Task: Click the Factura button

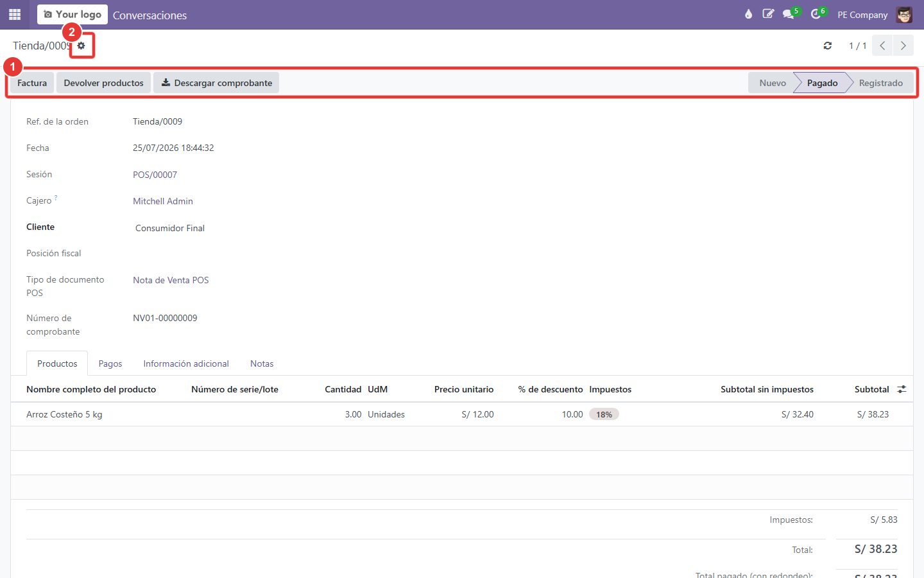Action: (x=32, y=83)
